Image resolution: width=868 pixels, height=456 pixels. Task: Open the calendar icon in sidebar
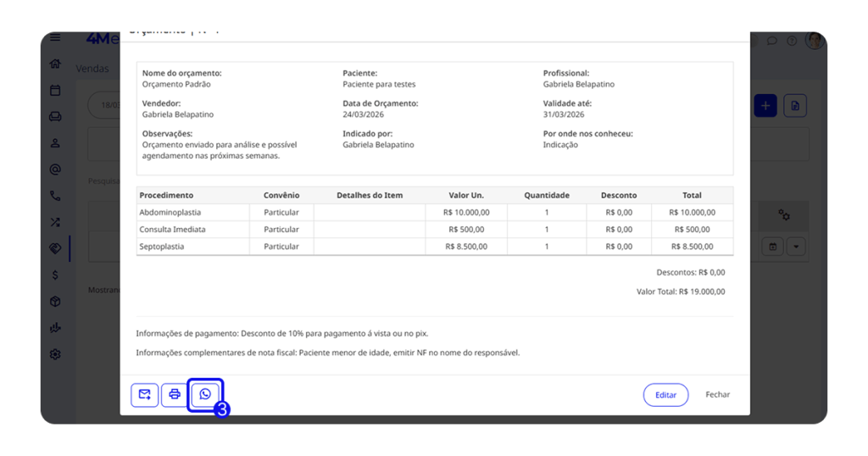coord(55,91)
